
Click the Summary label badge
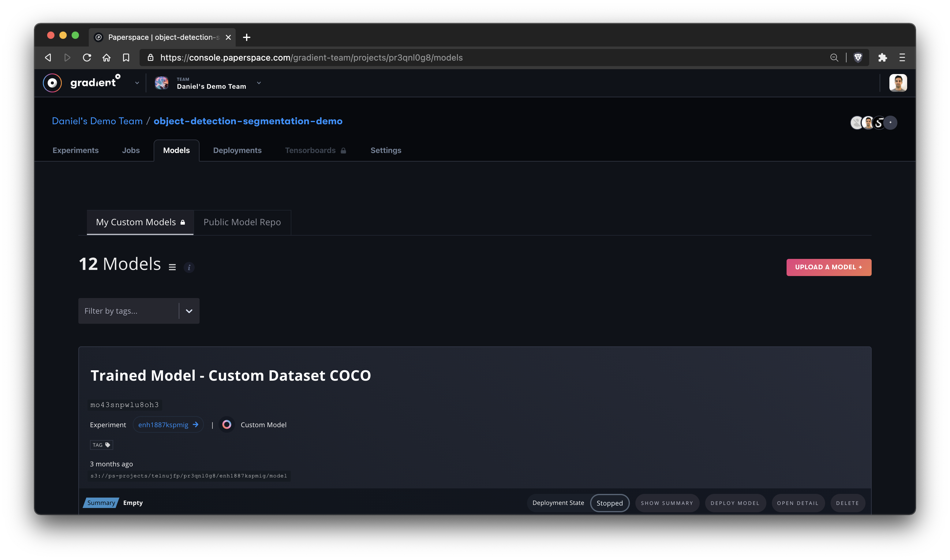click(x=101, y=502)
